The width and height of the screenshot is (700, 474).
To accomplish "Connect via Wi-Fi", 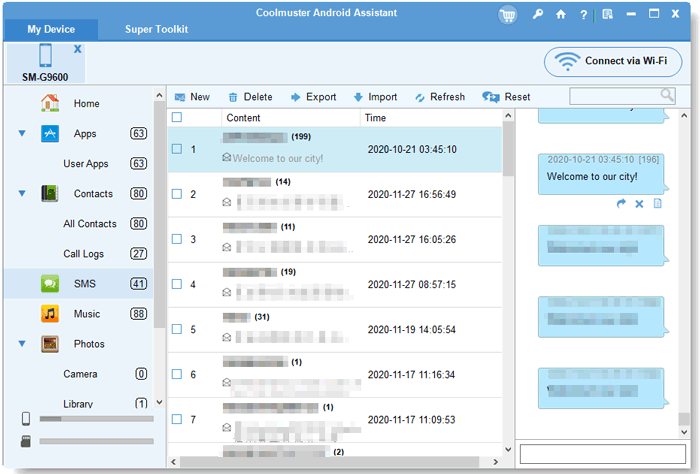I will pyautogui.click(x=613, y=62).
